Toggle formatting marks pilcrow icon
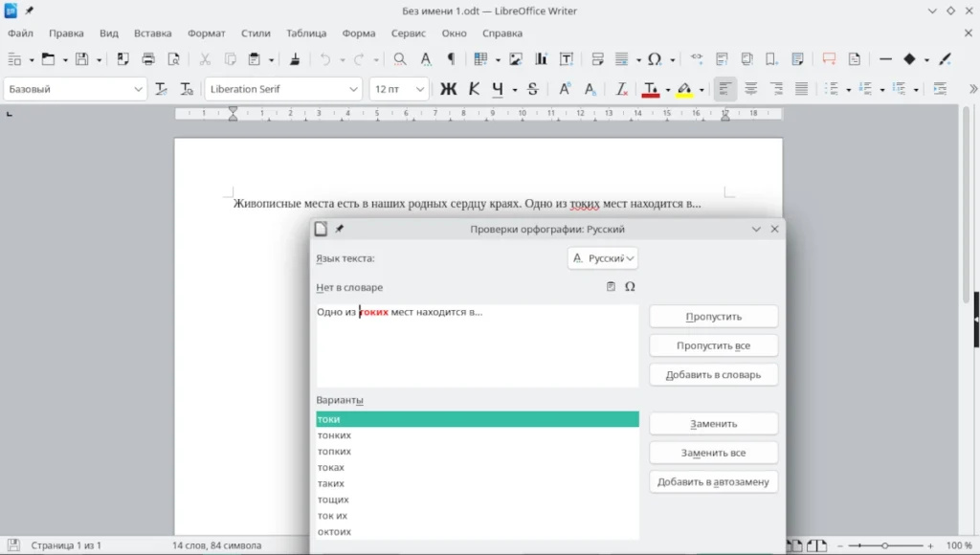The height and width of the screenshot is (555, 980). (x=451, y=59)
